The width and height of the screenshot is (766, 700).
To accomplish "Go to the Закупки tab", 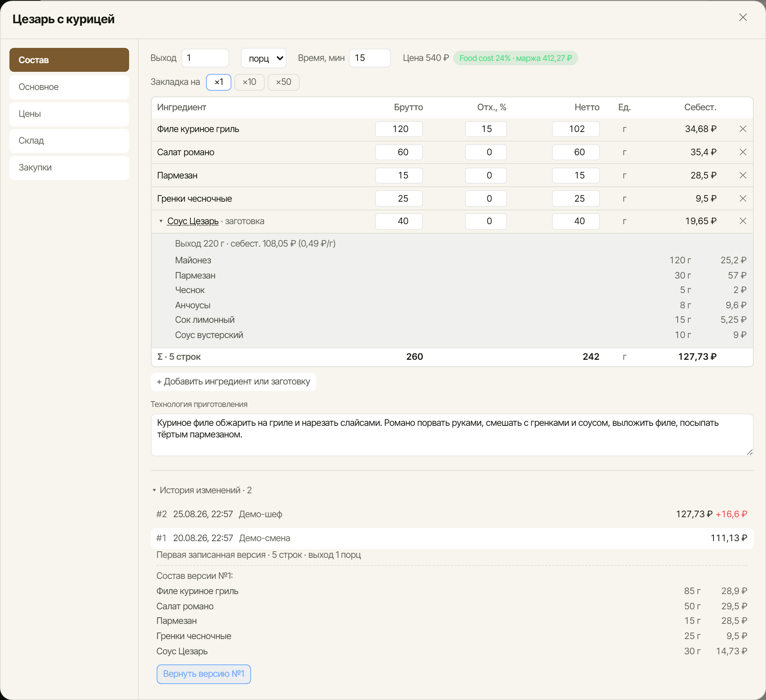I will [69, 168].
